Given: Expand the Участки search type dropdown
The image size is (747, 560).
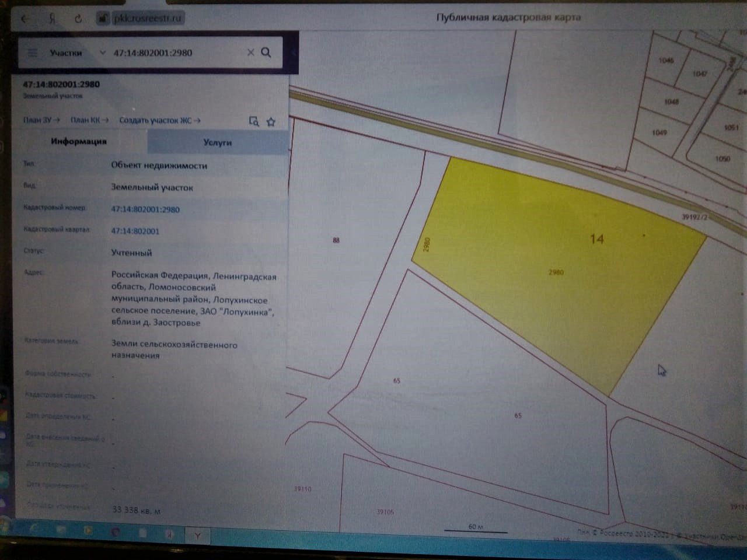Looking at the screenshot, I should 77,52.
